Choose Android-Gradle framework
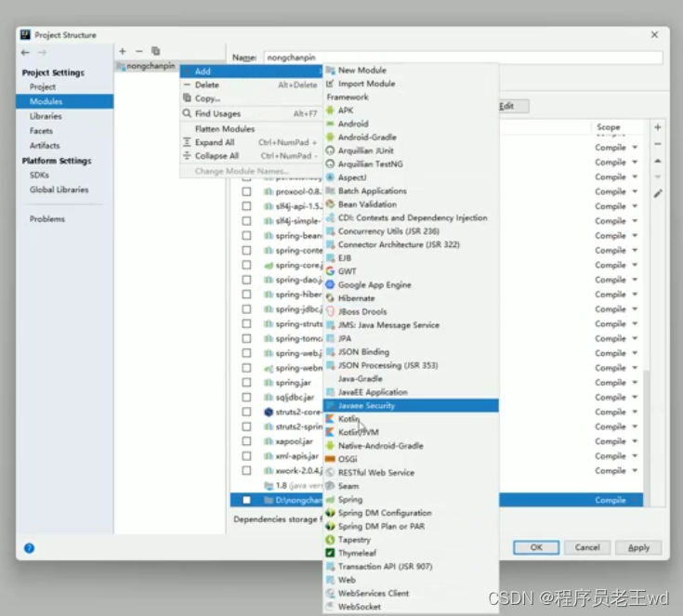The height and width of the screenshot is (616, 683). (x=411, y=138)
